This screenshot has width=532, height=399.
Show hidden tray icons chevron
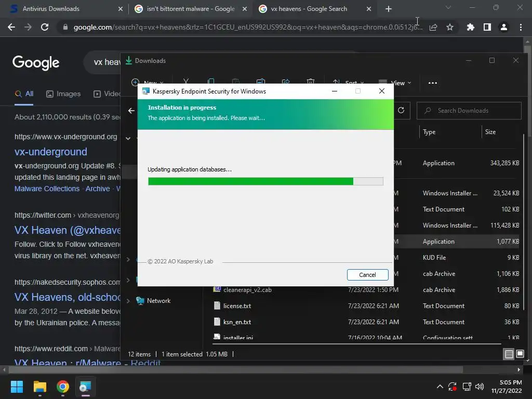tap(440, 387)
